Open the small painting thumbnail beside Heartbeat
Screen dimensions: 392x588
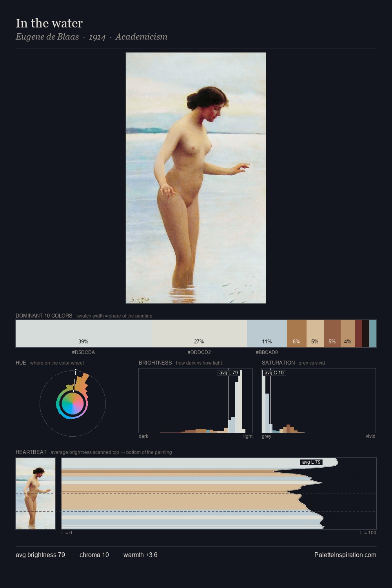click(35, 494)
